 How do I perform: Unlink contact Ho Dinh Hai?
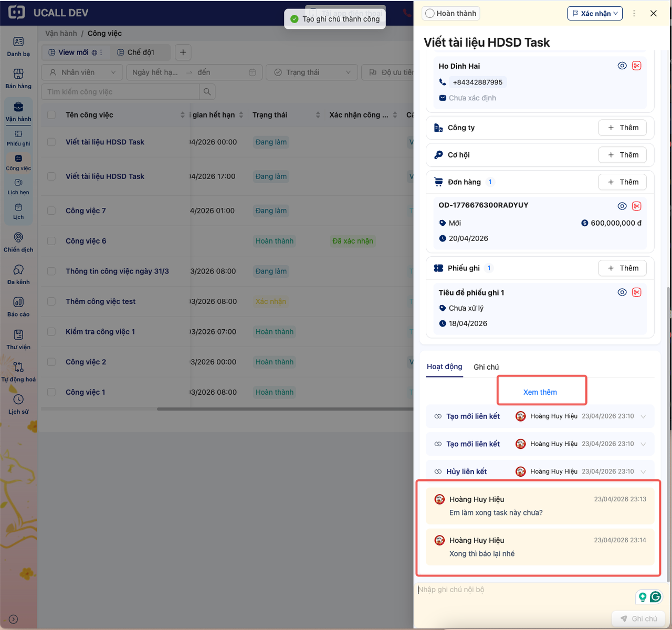(636, 66)
